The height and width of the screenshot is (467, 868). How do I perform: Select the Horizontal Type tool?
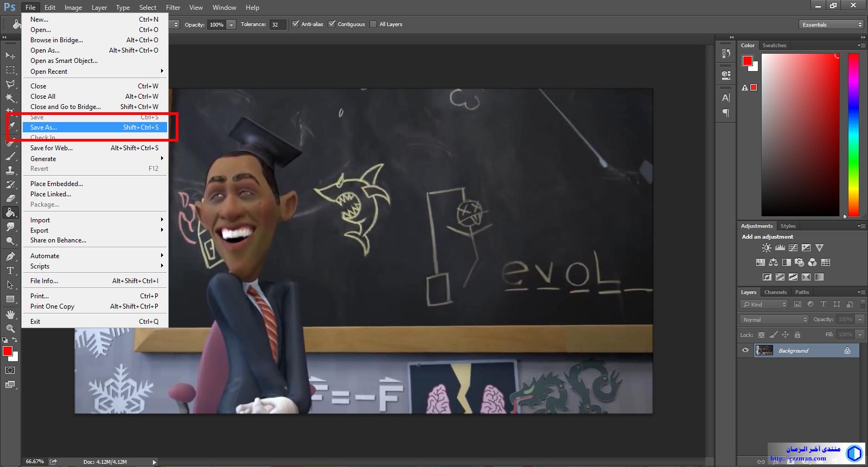[x=10, y=270]
